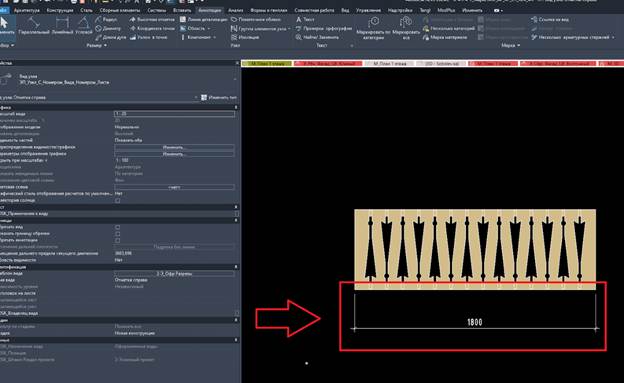Place a Координата точки spot coordinate
The image size is (624, 383).
pos(152,29)
